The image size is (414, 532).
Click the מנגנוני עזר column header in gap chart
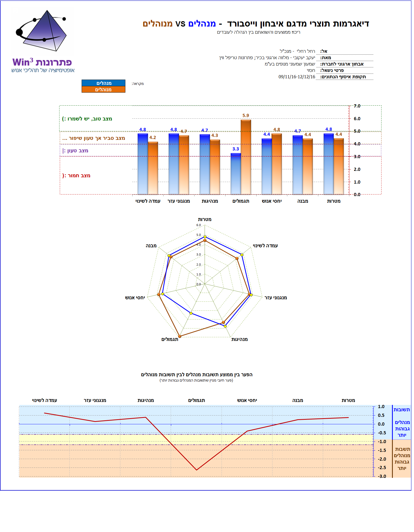[95, 400]
